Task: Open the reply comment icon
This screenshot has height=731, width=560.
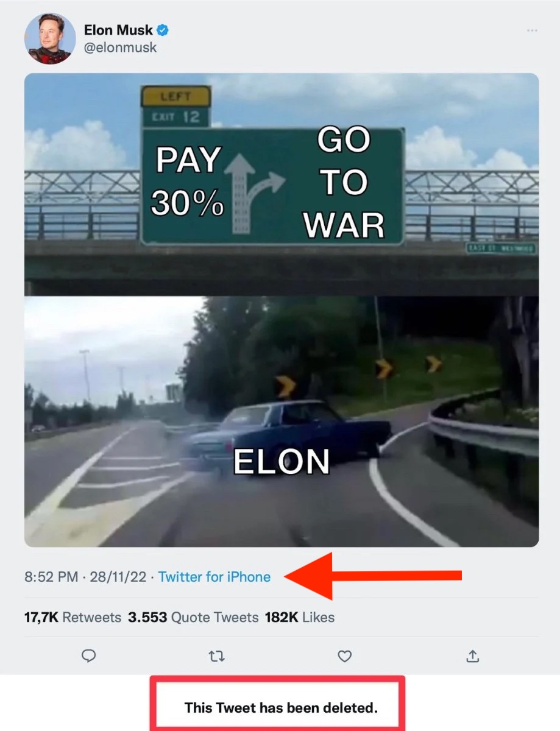Action: [x=89, y=655]
